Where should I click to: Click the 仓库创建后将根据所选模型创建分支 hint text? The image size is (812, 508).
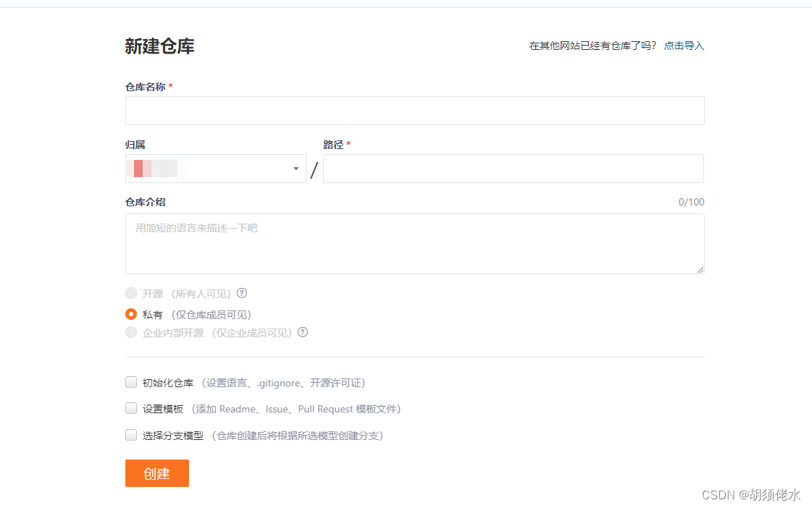click(x=297, y=436)
